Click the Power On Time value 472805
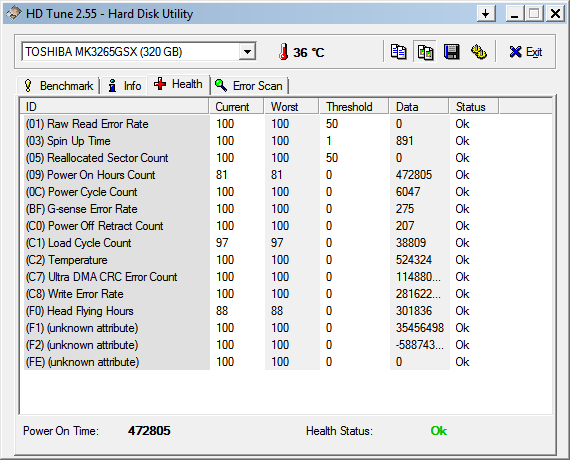Screen dimensions: 570x460 coord(149,431)
